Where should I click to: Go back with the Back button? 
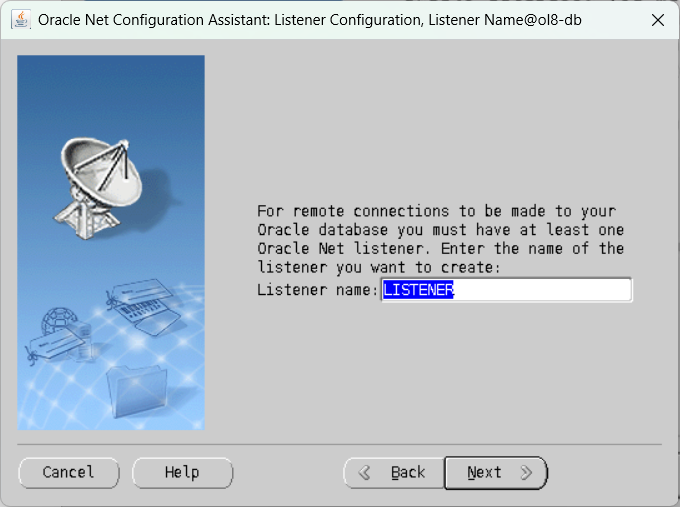tap(394, 472)
